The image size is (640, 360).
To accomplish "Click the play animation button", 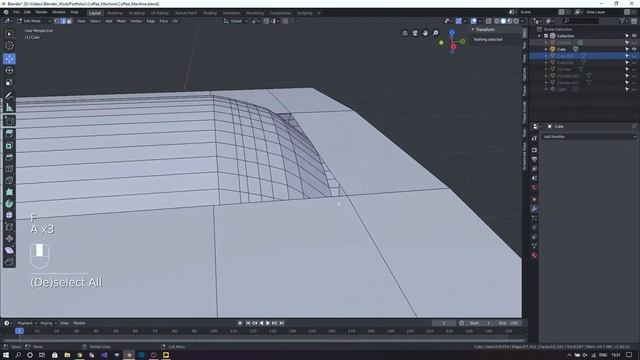I will click(x=268, y=323).
